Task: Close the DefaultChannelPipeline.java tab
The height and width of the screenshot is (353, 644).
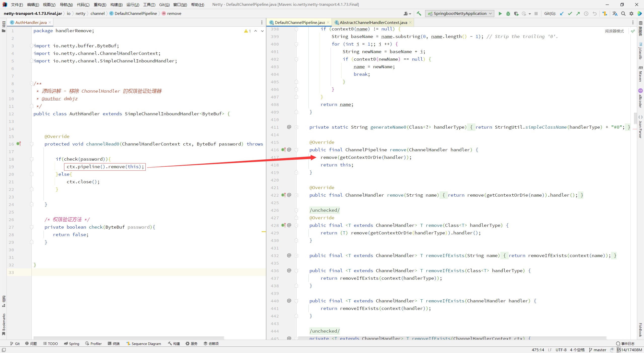Action: click(x=328, y=22)
